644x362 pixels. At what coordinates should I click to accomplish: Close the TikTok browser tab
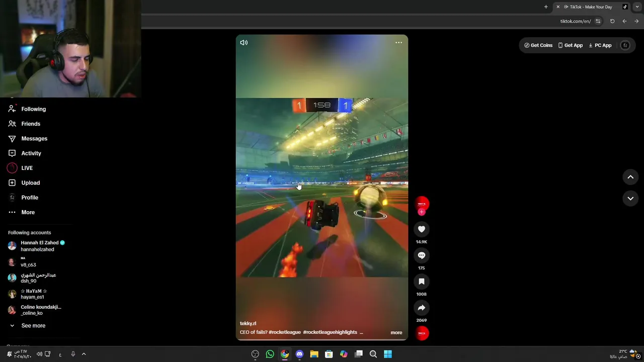[x=558, y=7]
